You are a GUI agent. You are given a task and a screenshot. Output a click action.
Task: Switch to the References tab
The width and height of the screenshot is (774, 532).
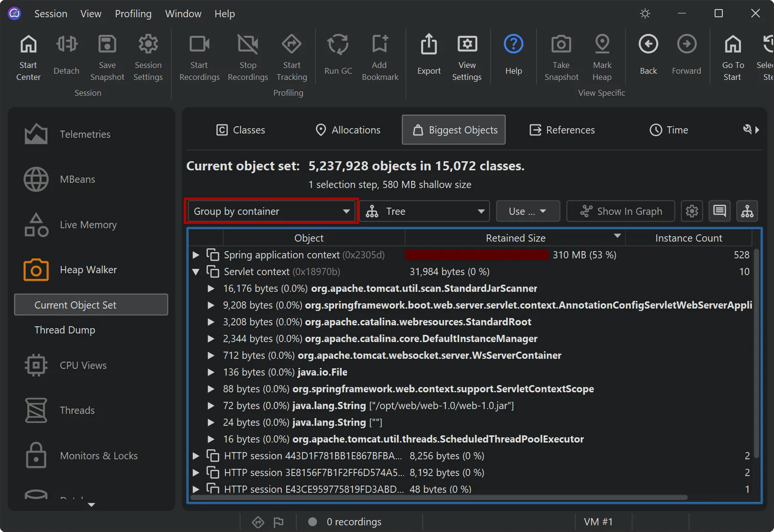(x=562, y=130)
